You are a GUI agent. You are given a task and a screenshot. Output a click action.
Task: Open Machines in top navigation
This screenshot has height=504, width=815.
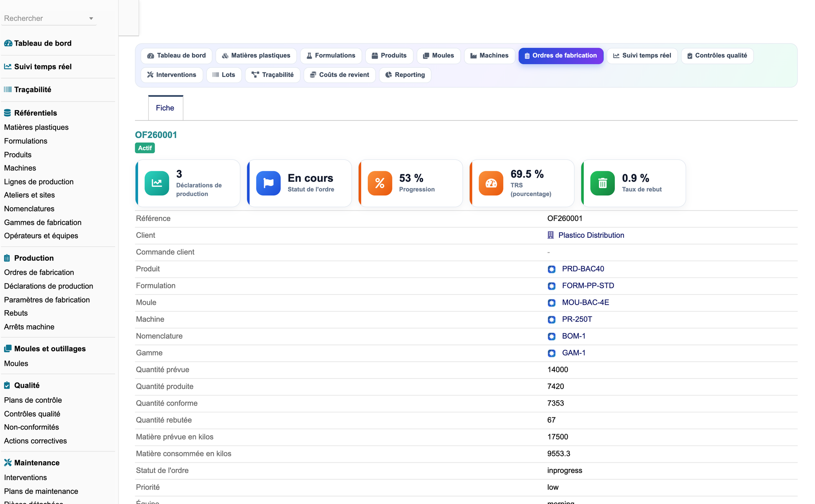point(489,56)
